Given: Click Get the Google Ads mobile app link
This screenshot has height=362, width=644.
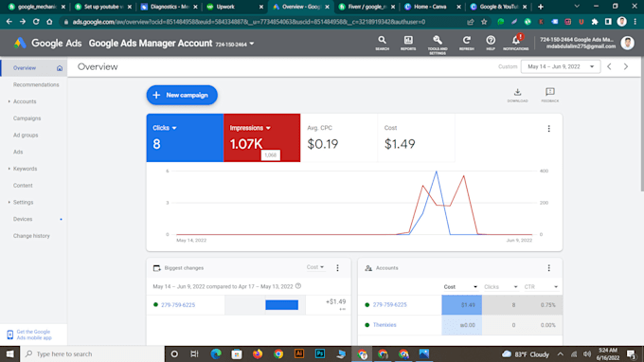Looking at the screenshot, I should (x=34, y=335).
